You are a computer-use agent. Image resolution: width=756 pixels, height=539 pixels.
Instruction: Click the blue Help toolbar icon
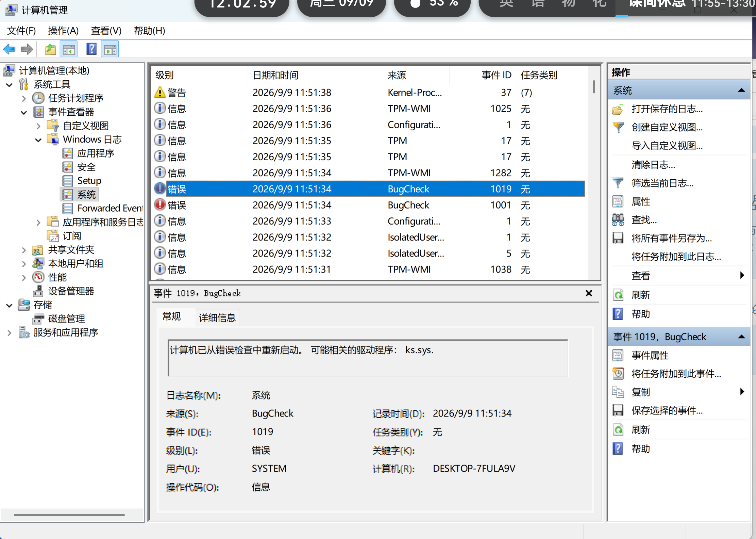coord(91,50)
